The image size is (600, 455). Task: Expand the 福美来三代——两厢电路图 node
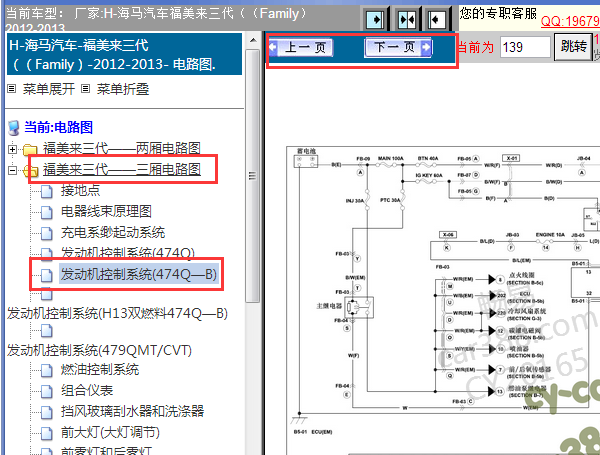click(13, 149)
